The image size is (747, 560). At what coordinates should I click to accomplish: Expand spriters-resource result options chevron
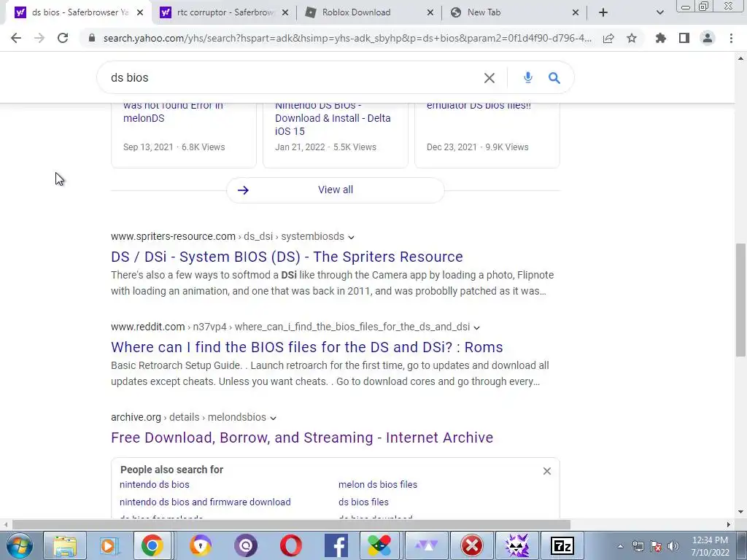pos(351,237)
